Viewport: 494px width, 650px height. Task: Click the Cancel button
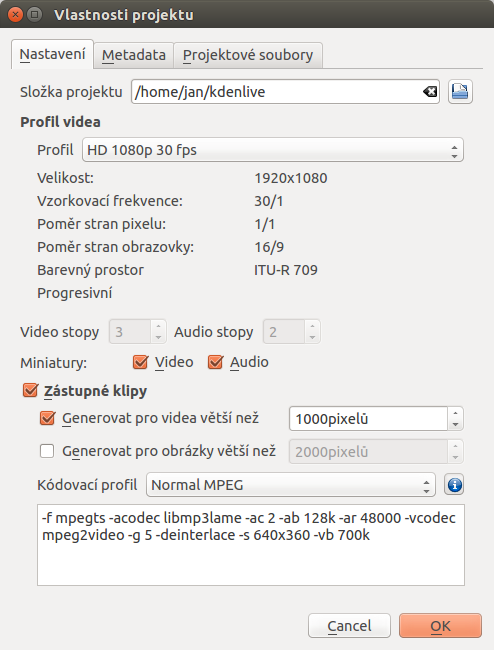point(349,626)
